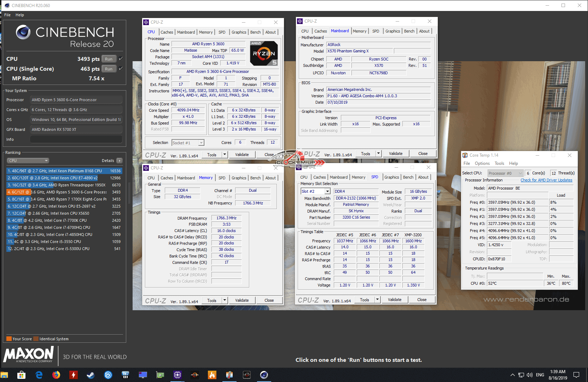Toggle the CPU test checkbox
Viewport: 588px width, 382px height.
point(121,59)
